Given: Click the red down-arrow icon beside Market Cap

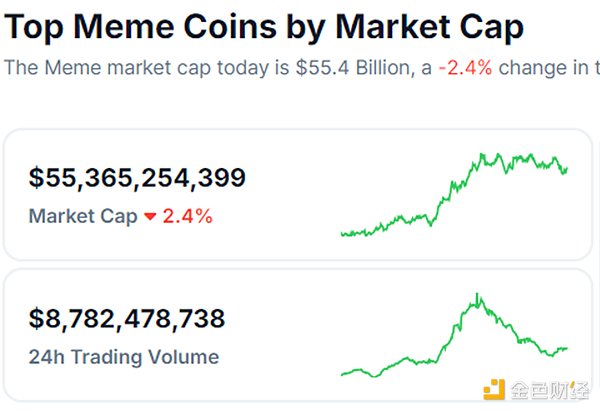Looking at the screenshot, I should coord(150,216).
